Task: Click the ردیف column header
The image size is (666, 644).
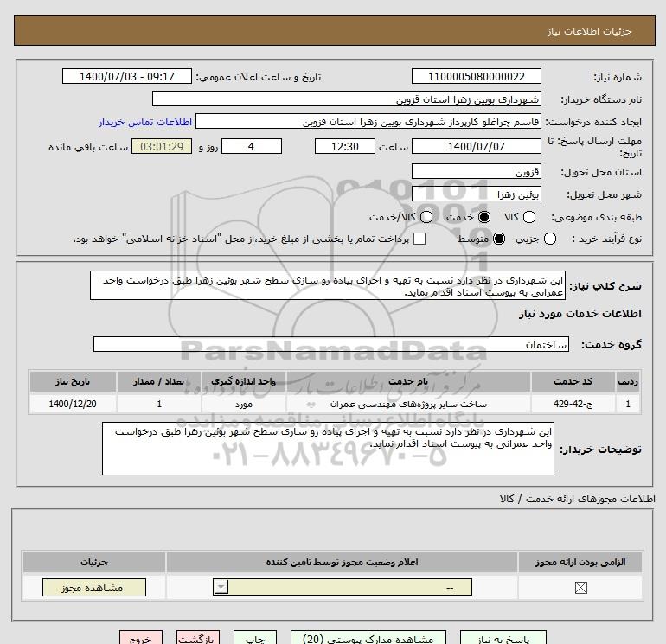Action: pos(628,381)
